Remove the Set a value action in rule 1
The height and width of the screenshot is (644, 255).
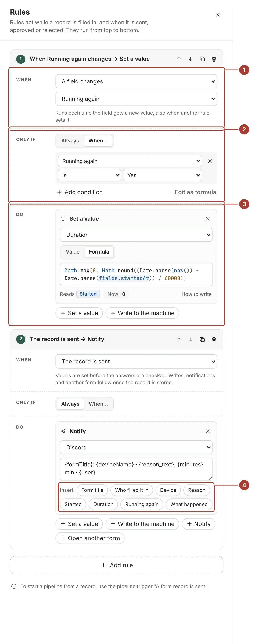[x=207, y=218]
